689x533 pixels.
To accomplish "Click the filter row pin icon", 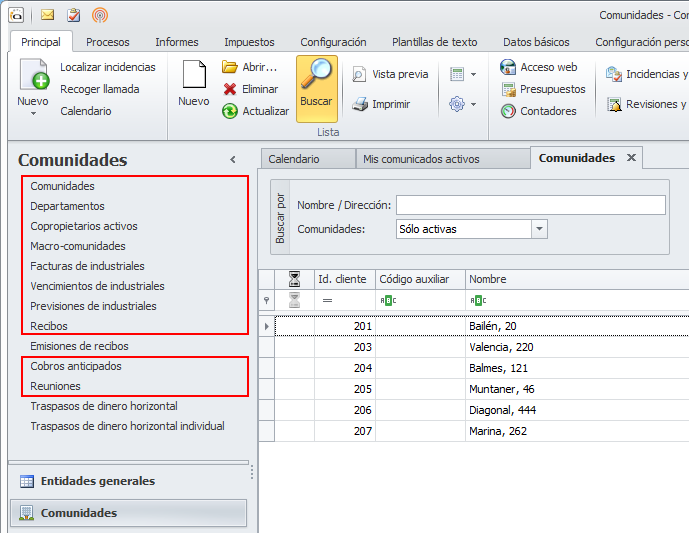I will 266,301.
